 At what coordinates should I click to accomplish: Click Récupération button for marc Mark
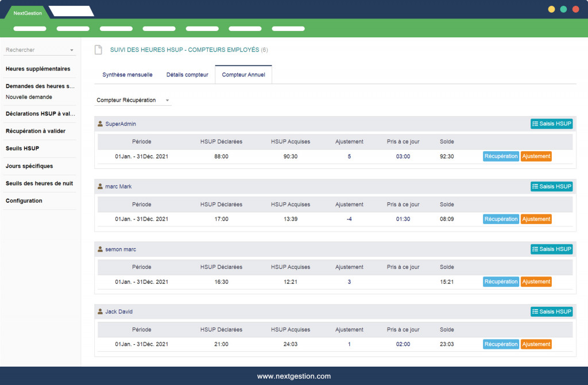tap(501, 219)
